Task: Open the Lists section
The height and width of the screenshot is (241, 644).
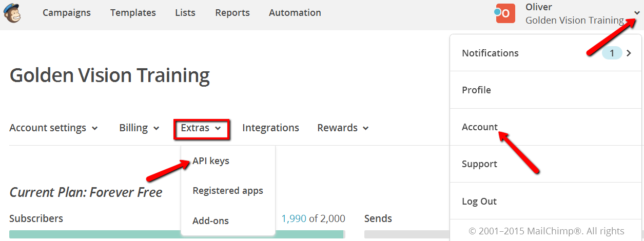Action: pos(185,13)
